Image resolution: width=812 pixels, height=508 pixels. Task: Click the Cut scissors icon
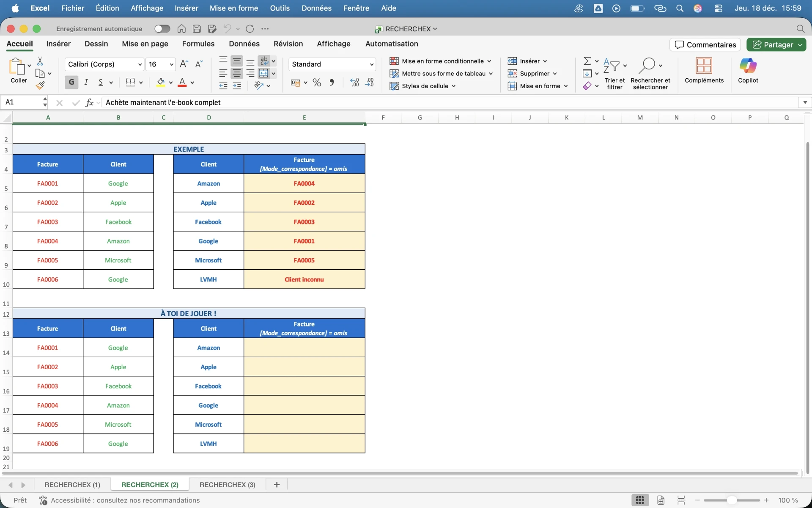pyautogui.click(x=40, y=61)
